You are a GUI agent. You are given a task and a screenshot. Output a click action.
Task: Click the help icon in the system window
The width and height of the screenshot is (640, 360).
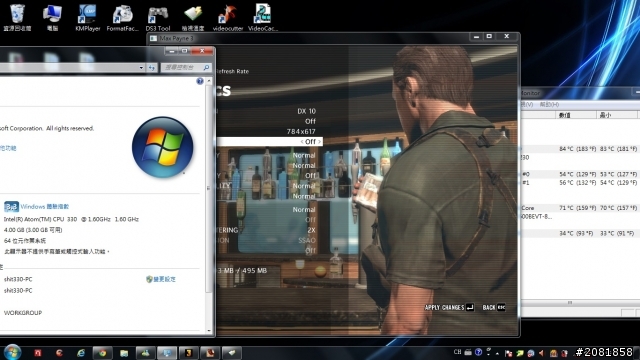200,81
